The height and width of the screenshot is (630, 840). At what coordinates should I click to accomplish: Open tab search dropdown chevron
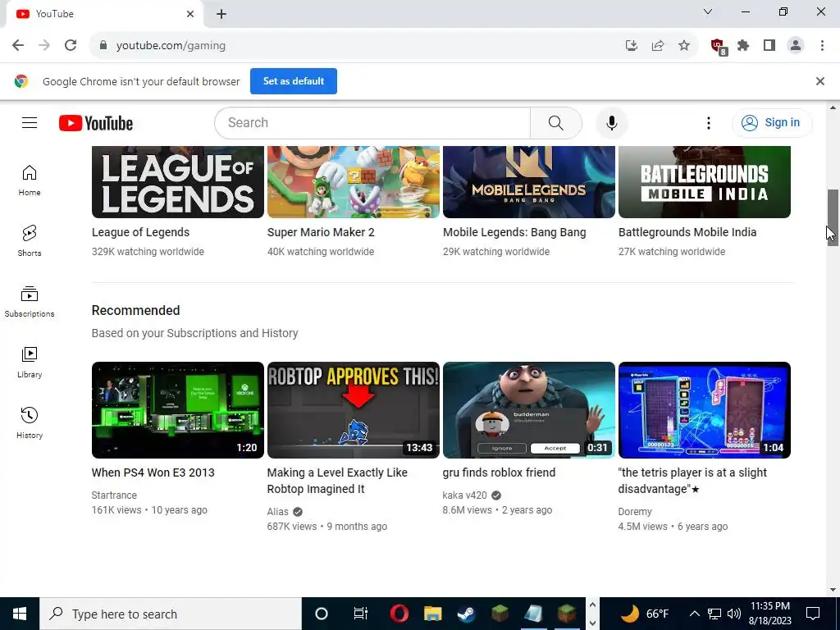point(708,11)
